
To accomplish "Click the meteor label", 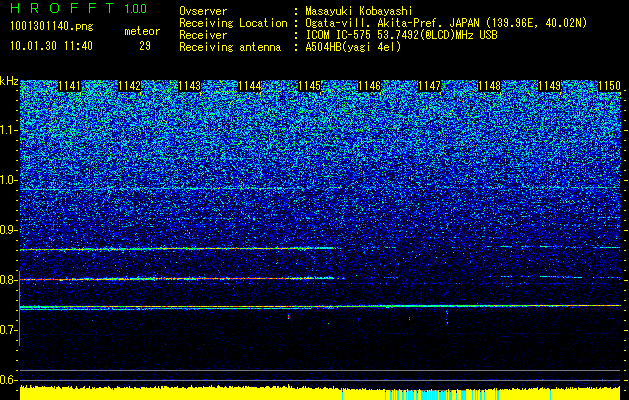I will tap(142, 31).
